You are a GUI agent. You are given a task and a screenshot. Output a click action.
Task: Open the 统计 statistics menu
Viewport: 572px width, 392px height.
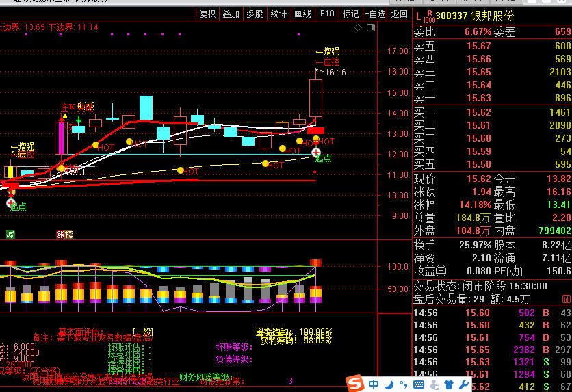278,14
